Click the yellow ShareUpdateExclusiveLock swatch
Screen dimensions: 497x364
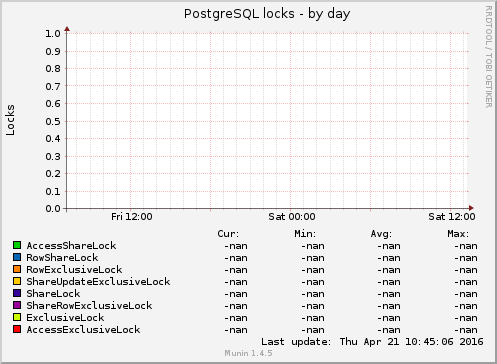tap(17, 281)
